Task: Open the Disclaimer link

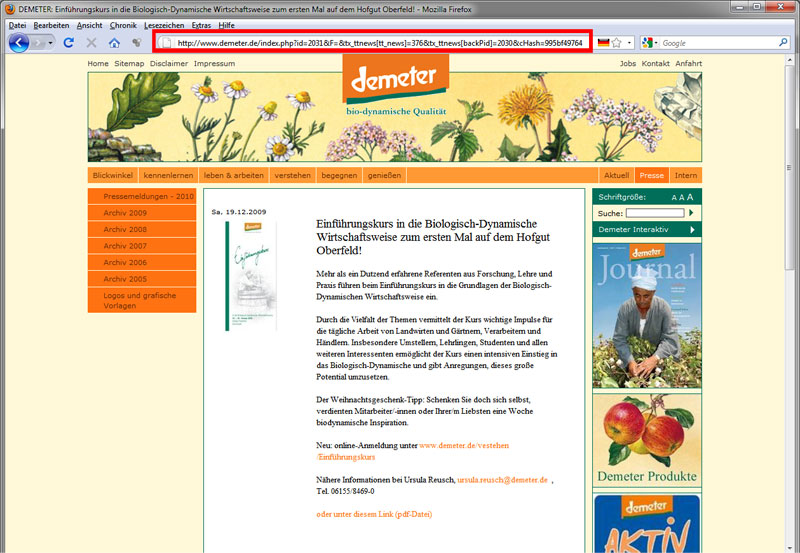Action: click(x=169, y=64)
